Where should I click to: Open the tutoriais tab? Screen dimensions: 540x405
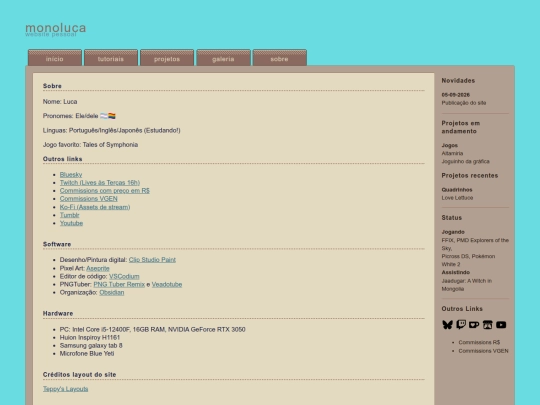111,58
